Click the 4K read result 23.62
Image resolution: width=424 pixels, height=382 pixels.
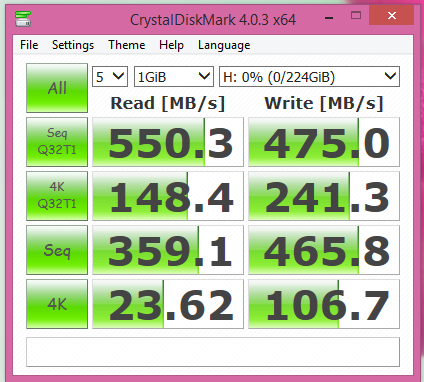(x=168, y=304)
